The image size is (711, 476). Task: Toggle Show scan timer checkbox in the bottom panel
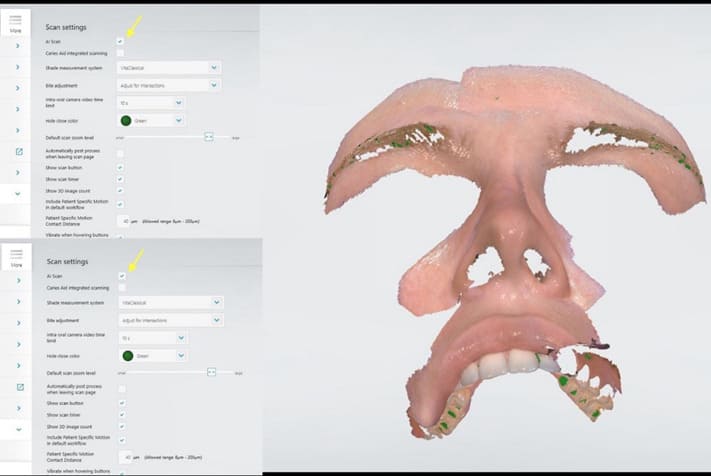tap(121, 414)
